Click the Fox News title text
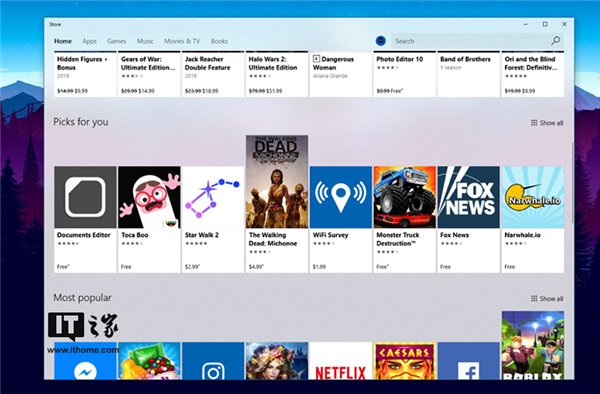The height and width of the screenshot is (394, 600). point(454,235)
